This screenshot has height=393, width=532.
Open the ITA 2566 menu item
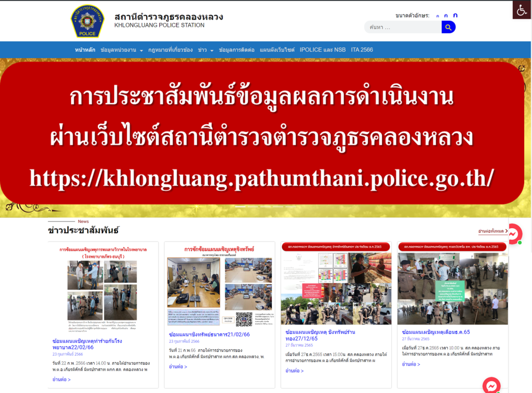(x=362, y=50)
